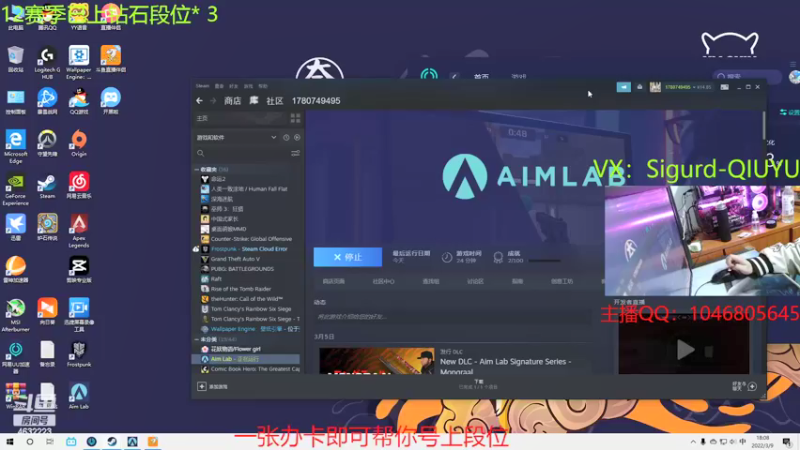Open the 讨论区 discussions link
The width and height of the screenshot is (800, 450).
pos(475,281)
